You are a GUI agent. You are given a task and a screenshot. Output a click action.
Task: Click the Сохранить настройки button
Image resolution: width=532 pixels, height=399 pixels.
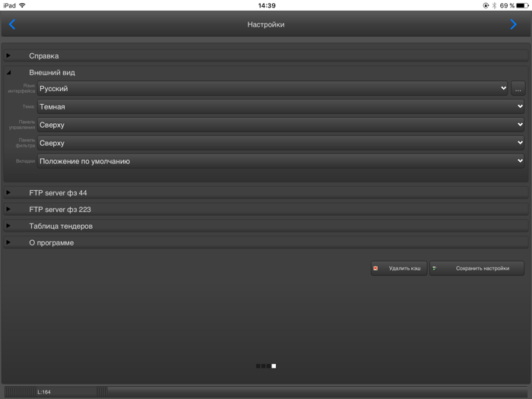(x=477, y=268)
